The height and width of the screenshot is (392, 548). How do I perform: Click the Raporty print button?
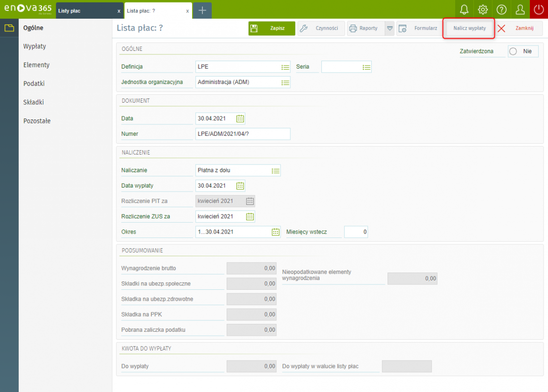click(365, 28)
